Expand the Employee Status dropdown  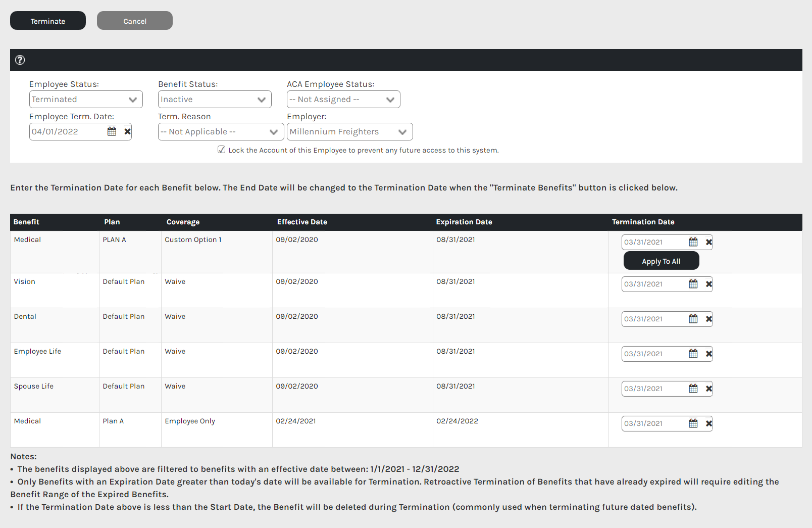(86, 100)
